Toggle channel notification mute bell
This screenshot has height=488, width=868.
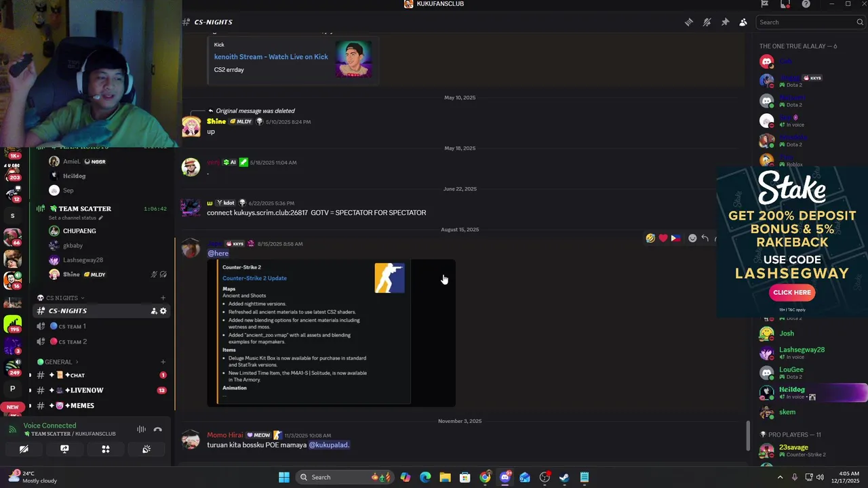click(707, 22)
